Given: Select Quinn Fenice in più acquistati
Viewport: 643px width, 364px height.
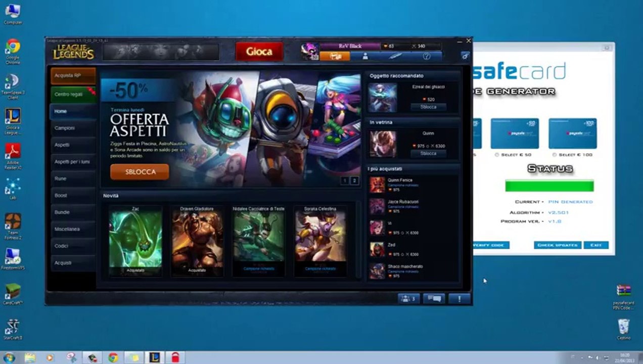Looking at the screenshot, I should [x=413, y=185].
